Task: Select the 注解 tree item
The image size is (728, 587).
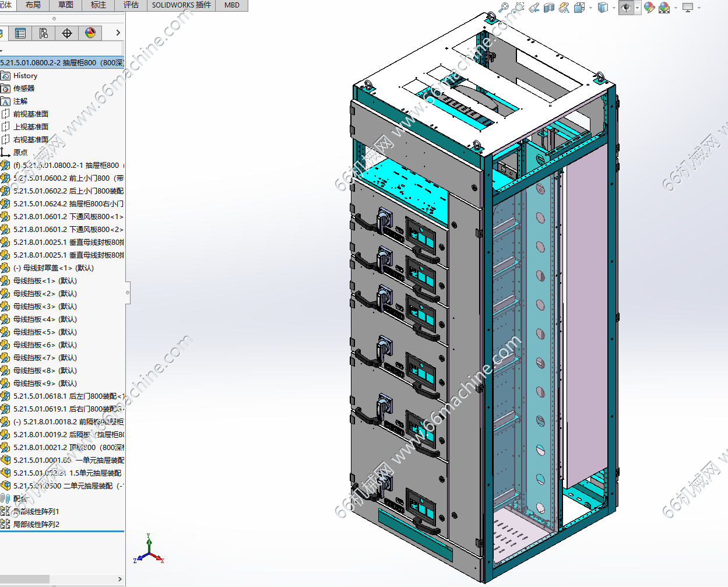Action: tap(20, 101)
